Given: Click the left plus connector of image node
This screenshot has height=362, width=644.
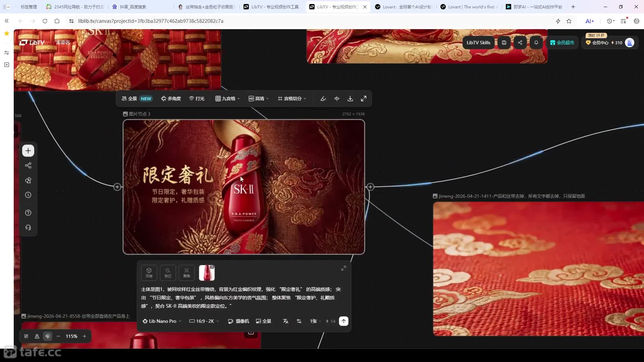Looking at the screenshot, I should point(117,187).
